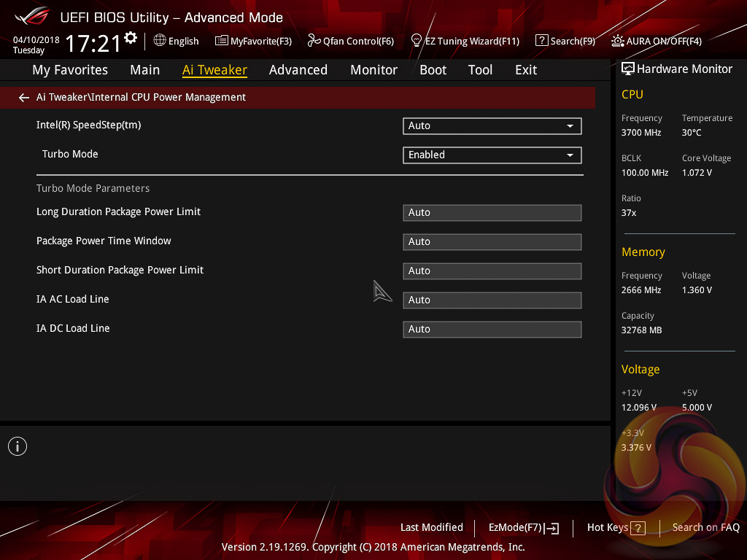Click the Package Power Time Window label

[x=104, y=241]
